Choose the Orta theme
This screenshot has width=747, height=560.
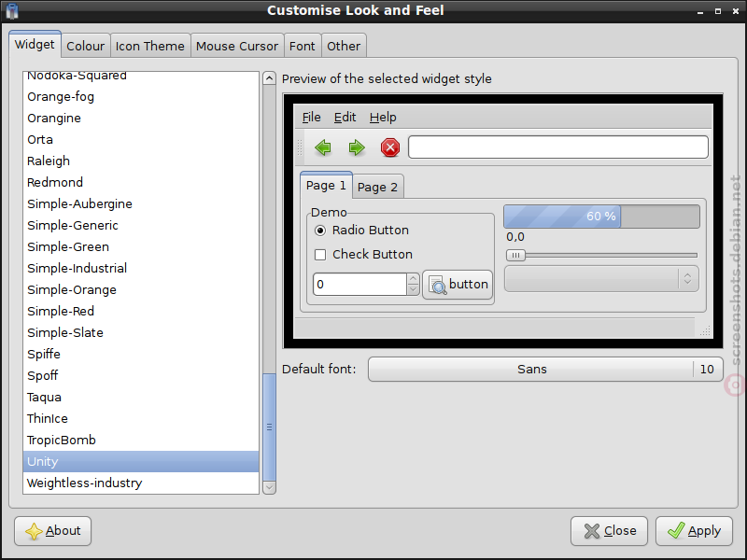pyautogui.click(x=141, y=139)
